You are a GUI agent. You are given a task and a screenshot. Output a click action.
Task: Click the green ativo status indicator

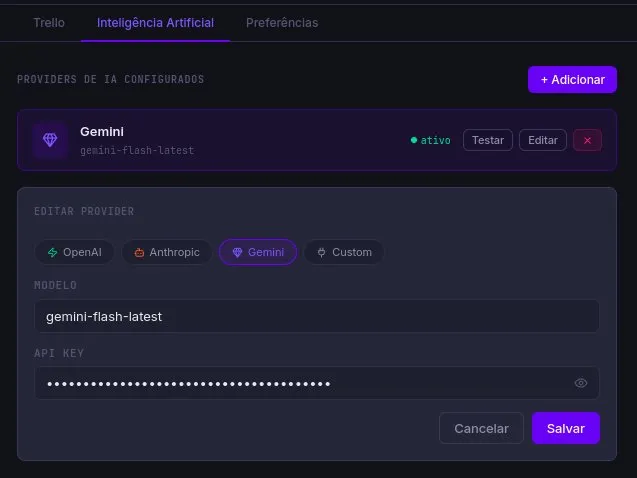coord(430,141)
